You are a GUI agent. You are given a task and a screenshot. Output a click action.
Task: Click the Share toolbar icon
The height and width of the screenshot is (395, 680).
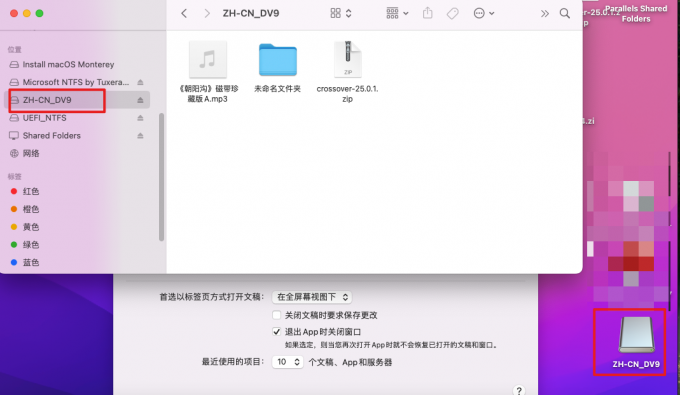[x=428, y=13]
